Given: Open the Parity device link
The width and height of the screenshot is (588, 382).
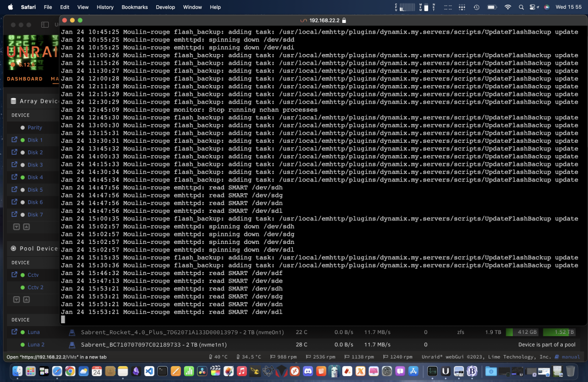Looking at the screenshot, I should (35, 128).
